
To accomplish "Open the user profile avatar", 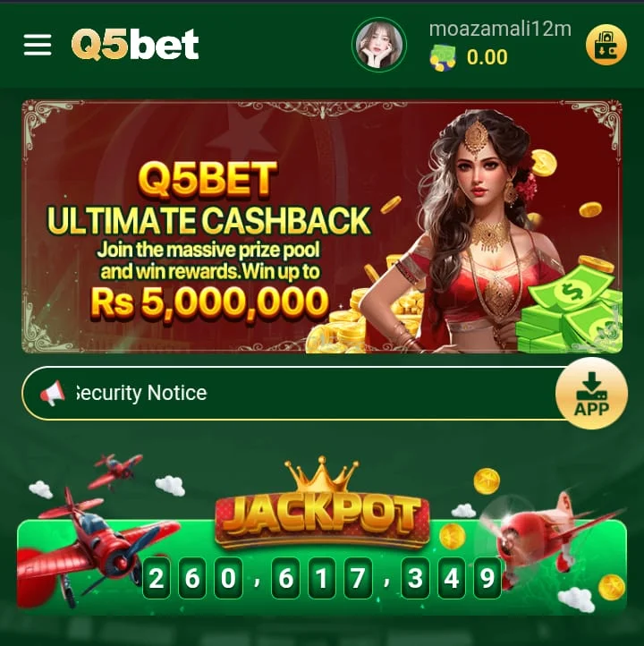I will 379,45.
